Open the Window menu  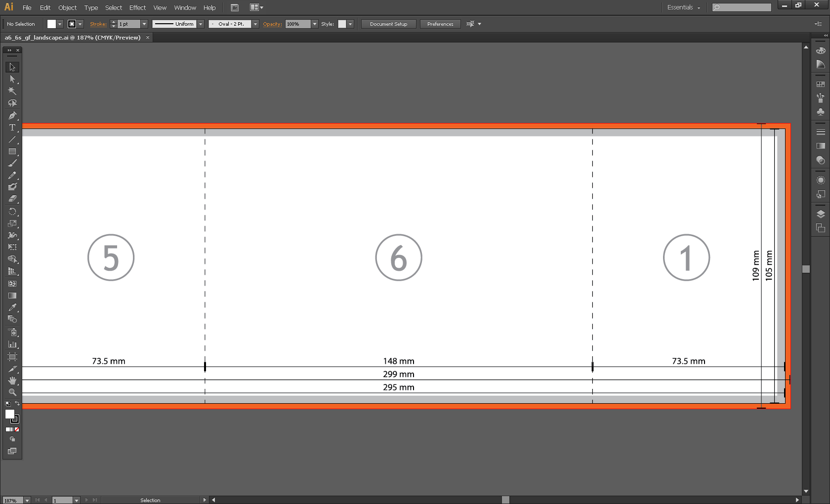point(185,7)
